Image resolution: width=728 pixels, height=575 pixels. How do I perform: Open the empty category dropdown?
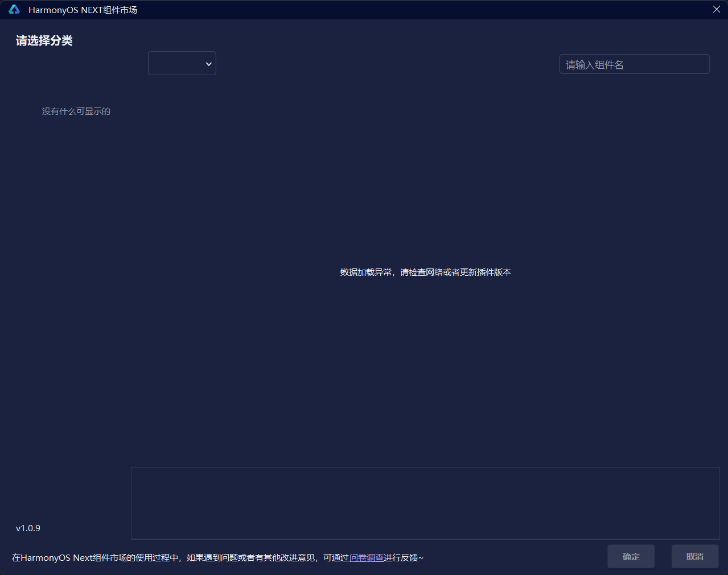(182, 63)
